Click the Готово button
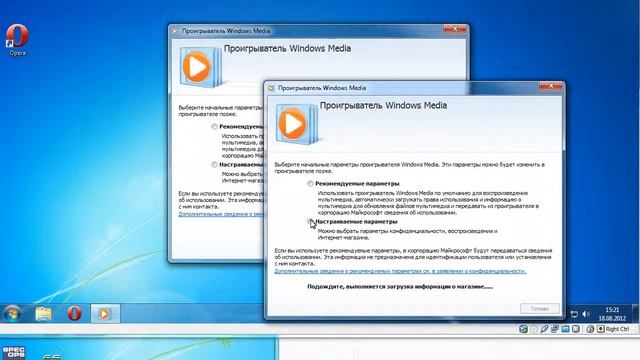 540,309
